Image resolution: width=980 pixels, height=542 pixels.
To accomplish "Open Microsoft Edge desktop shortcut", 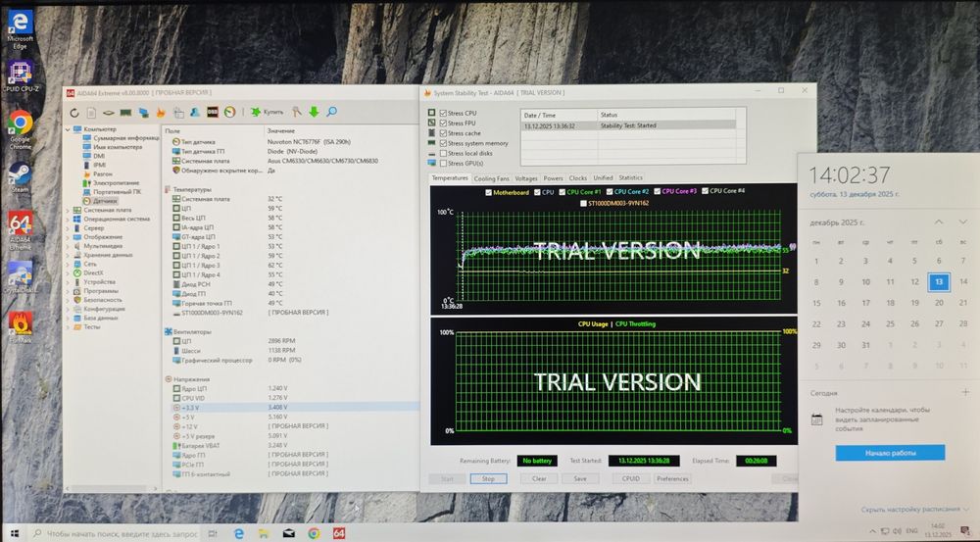I will tap(20, 30).
